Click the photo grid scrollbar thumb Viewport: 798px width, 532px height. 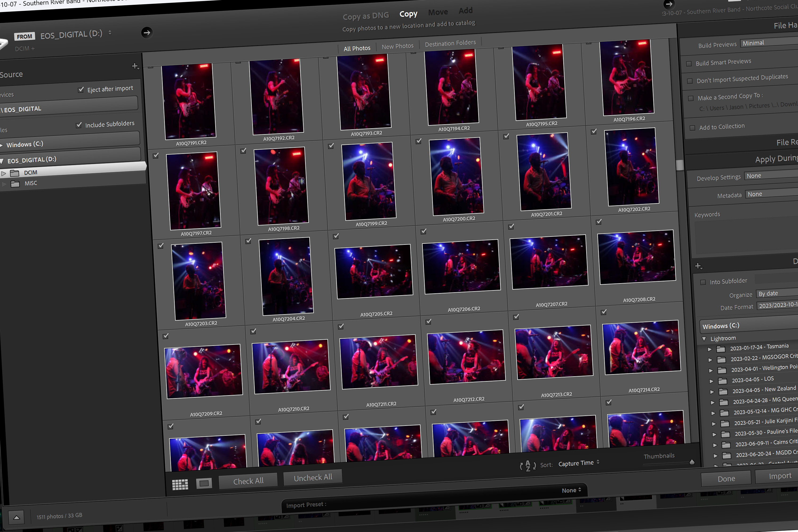pyautogui.click(x=680, y=165)
